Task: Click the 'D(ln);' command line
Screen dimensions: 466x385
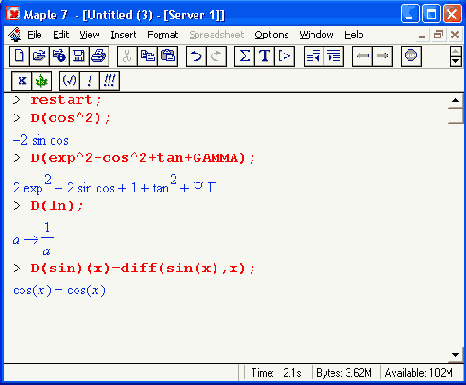Action: [56, 206]
